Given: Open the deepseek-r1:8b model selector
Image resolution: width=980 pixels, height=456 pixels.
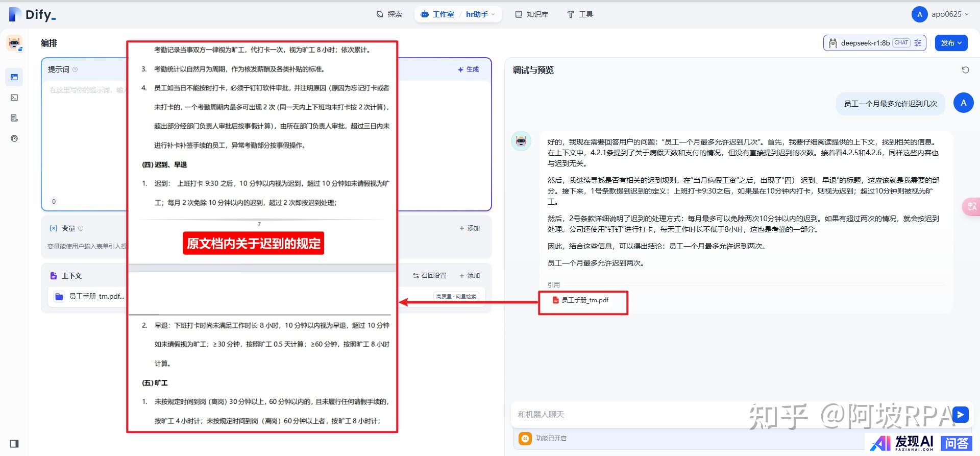Looking at the screenshot, I should 864,43.
